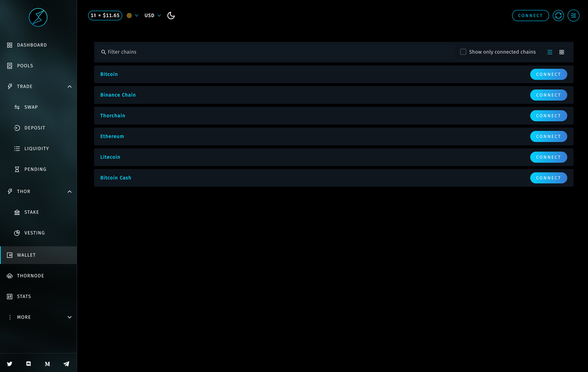Viewport: 588px width, 372px height.
Task: Open the Twitter link icon
Action: click(10, 364)
